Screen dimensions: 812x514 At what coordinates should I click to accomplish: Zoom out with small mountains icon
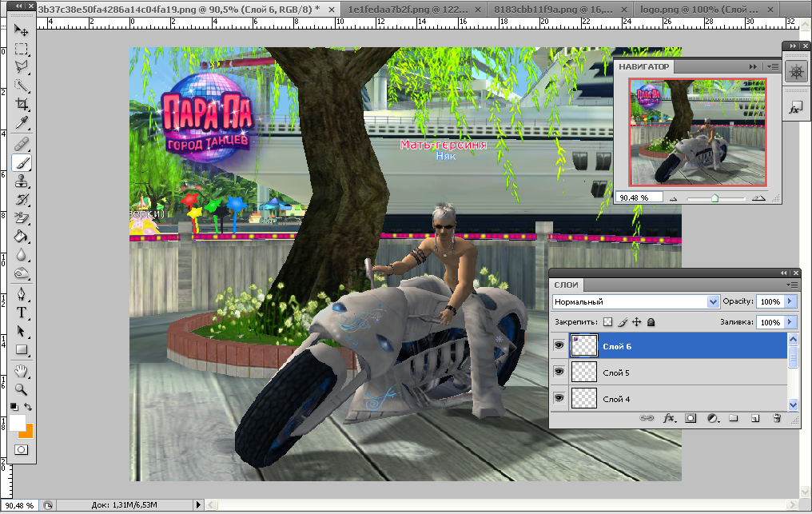(673, 198)
